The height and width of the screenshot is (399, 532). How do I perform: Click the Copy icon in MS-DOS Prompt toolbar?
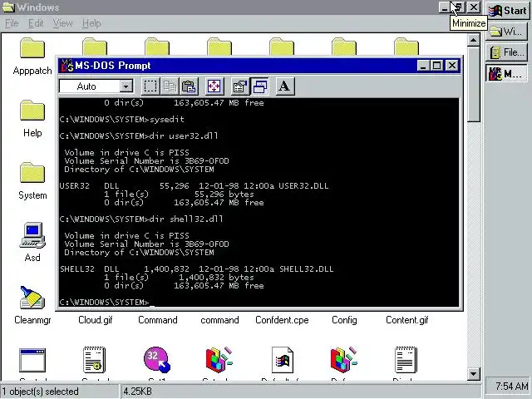(x=170, y=86)
